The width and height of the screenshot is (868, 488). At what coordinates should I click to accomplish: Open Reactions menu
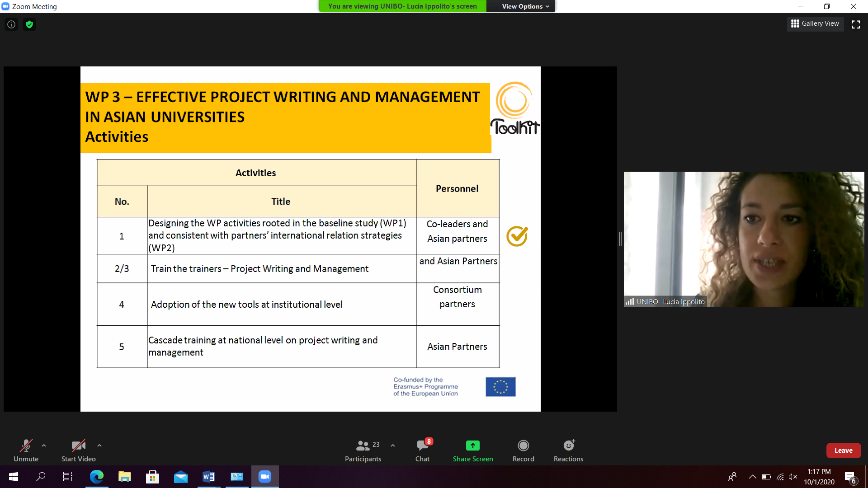pyautogui.click(x=568, y=450)
